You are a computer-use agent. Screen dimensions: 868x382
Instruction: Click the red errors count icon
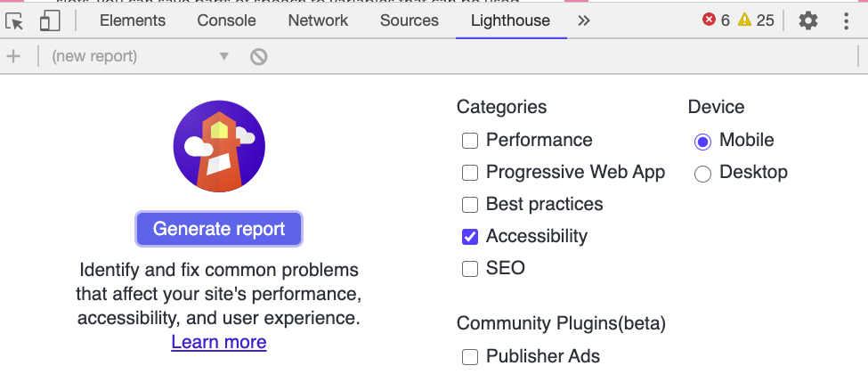point(709,20)
